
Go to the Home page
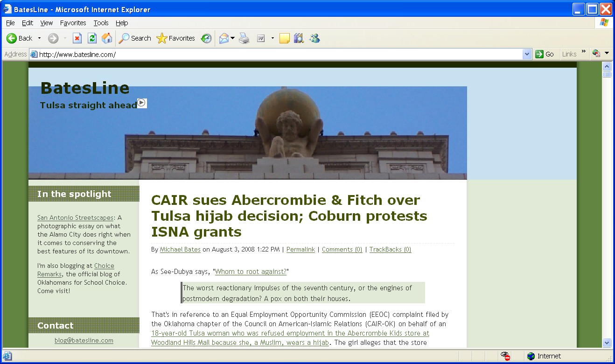(107, 38)
